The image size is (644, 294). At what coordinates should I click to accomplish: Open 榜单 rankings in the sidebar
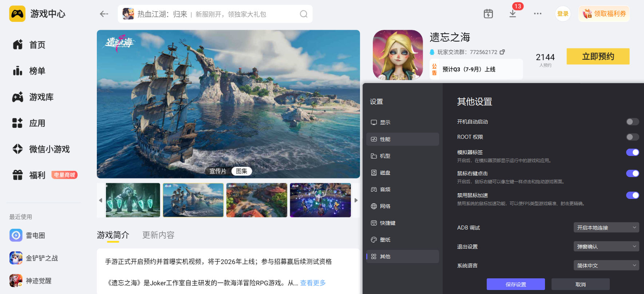tap(29, 71)
